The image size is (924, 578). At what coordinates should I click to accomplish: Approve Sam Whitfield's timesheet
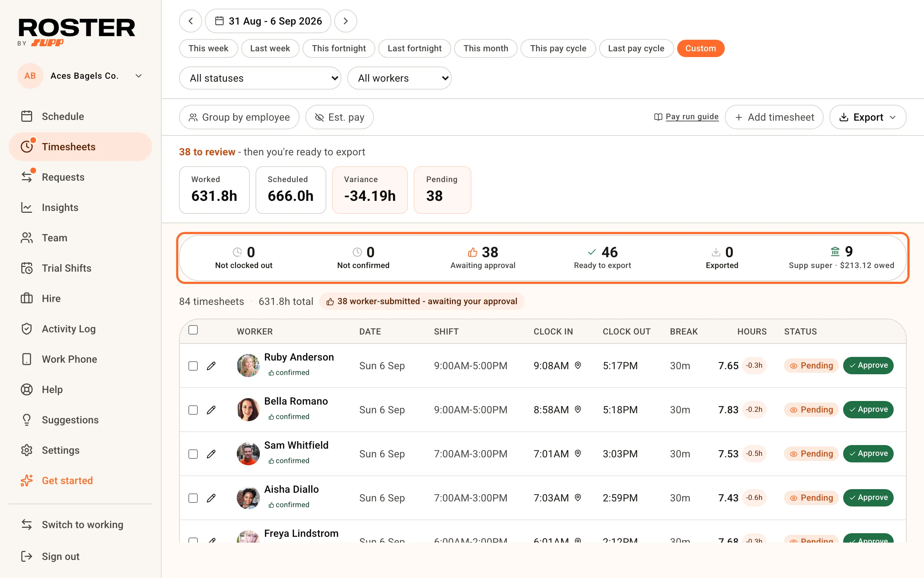click(x=868, y=453)
